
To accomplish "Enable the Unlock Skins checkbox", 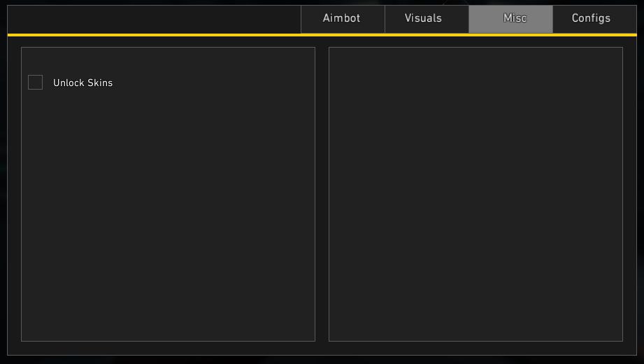I will pos(35,83).
